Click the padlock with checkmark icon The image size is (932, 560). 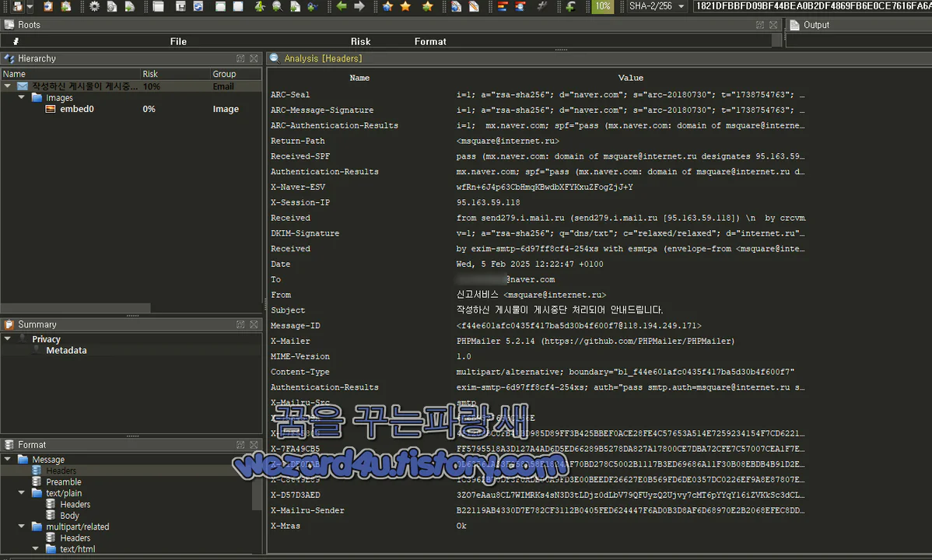[x=312, y=6]
